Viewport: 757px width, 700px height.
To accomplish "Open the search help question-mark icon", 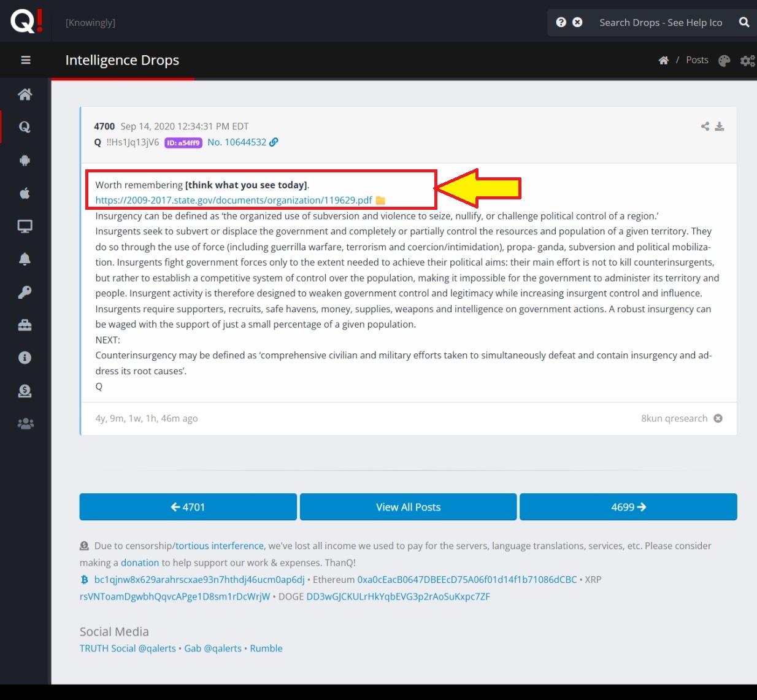I will tap(561, 22).
